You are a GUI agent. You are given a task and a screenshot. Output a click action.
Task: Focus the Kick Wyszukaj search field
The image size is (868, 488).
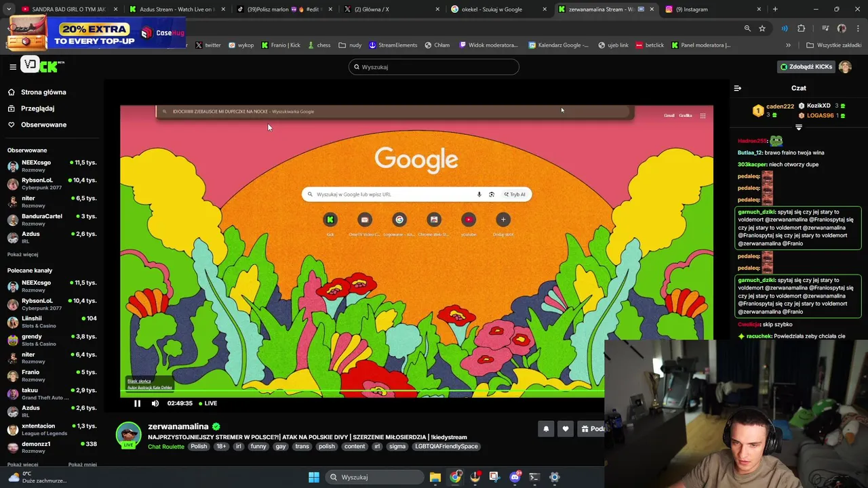coord(434,66)
